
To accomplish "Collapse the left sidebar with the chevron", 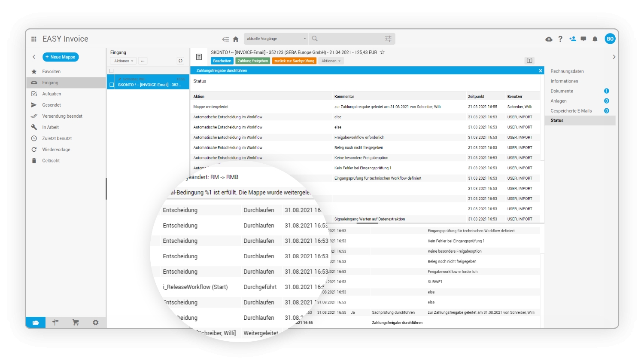I will click(x=34, y=57).
